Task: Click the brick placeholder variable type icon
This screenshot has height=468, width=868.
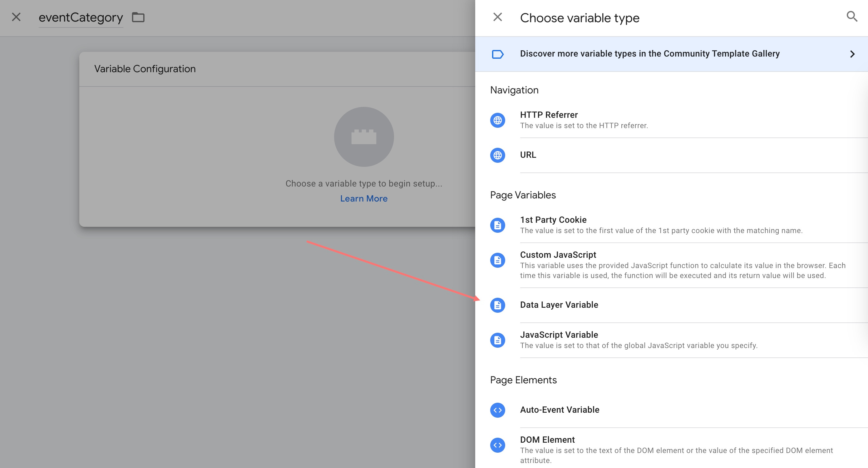Action: 363,137
